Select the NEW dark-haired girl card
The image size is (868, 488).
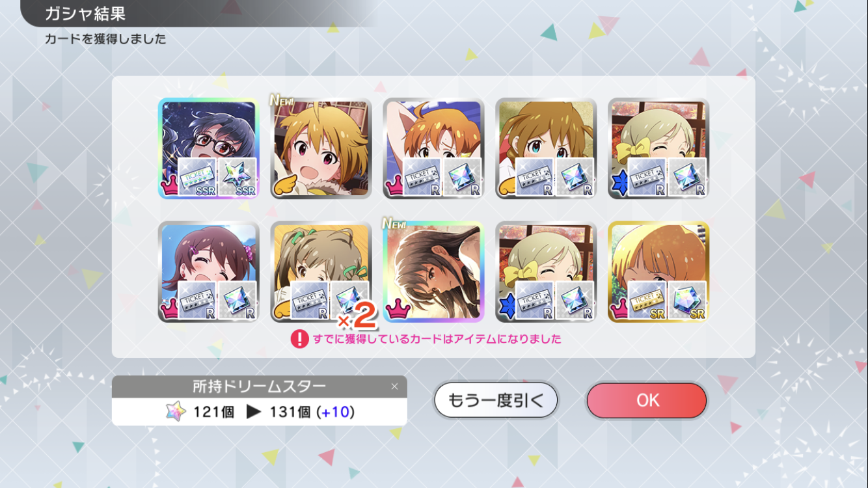tap(433, 272)
